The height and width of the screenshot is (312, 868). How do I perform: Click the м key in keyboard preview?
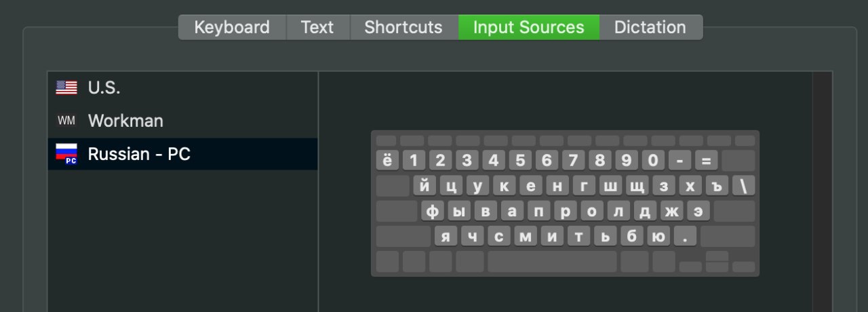tap(526, 236)
